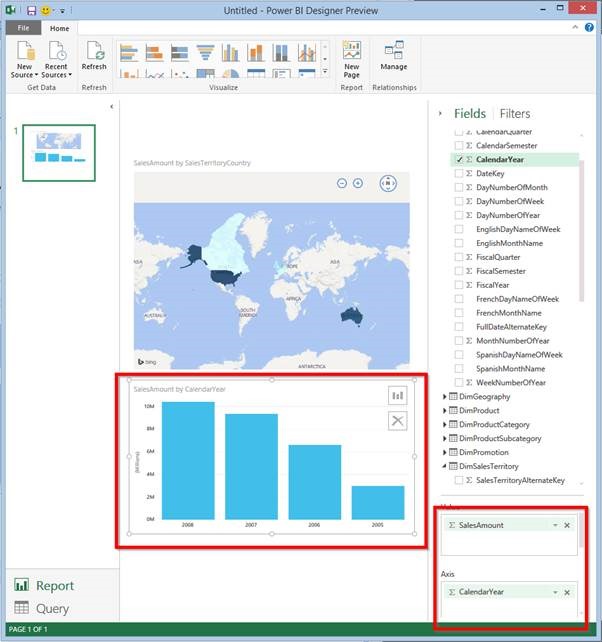The image size is (602, 642).
Task: Click the map zoom out button
Action: pos(342,183)
